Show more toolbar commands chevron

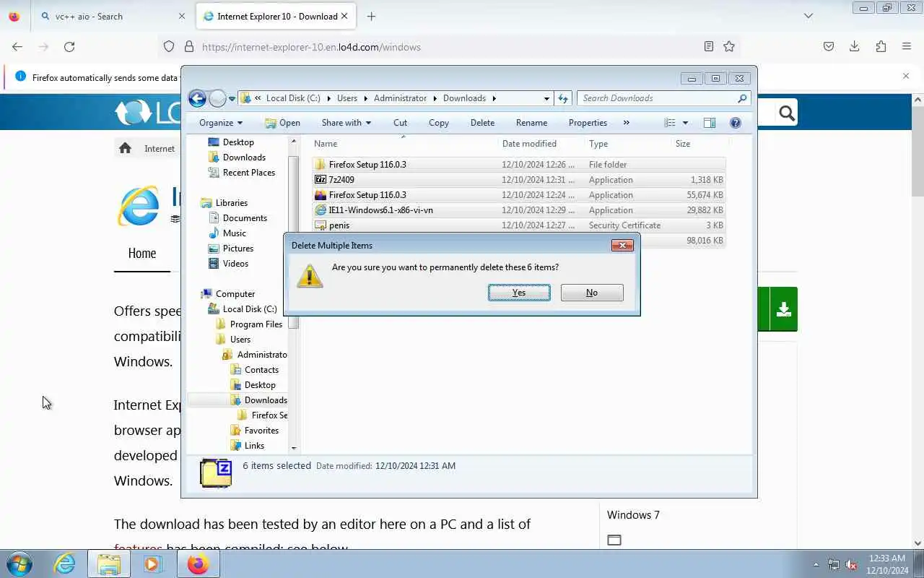click(626, 123)
